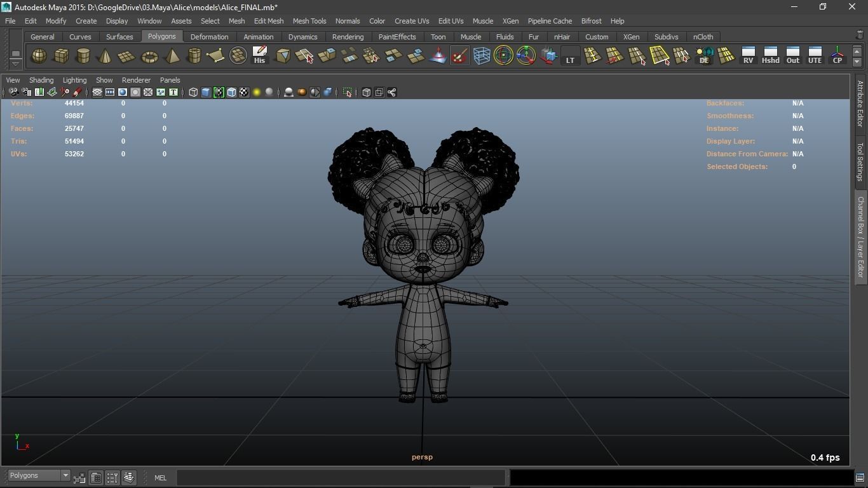Open the Channel Box / Layer Editor side tab
This screenshot has height=488, width=868.
(860, 236)
